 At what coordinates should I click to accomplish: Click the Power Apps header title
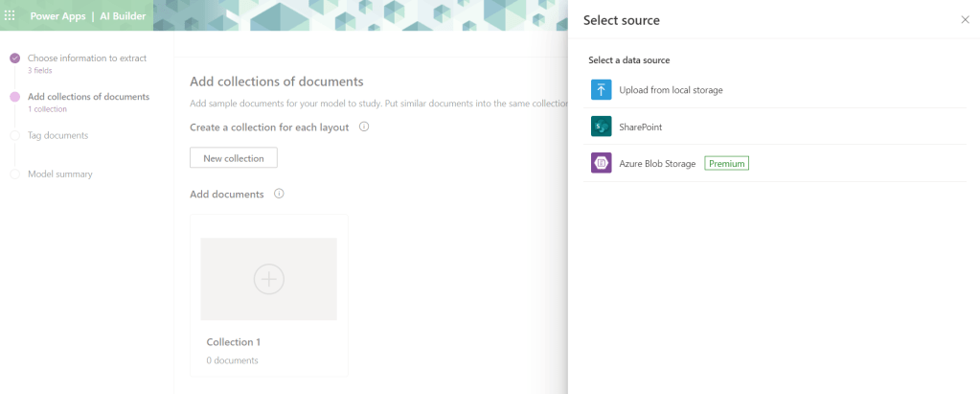point(58,16)
